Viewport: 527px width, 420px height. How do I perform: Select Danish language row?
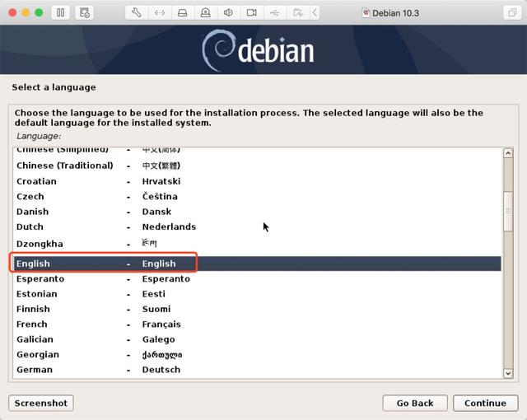pos(257,212)
